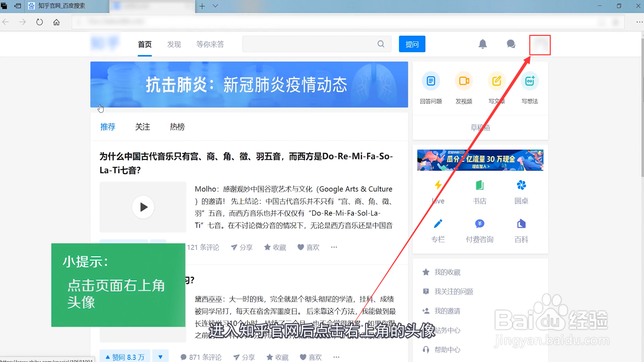Viewport: 644px width, 362px height.
Task: Open more options on first answer
Action: [x=334, y=247]
